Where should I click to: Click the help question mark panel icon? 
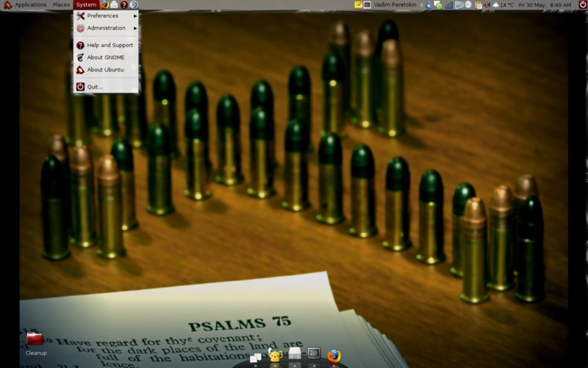pos(123,4)
